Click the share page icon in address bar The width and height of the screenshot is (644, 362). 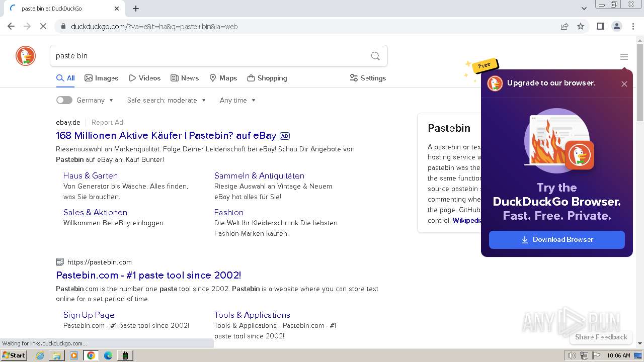point(565,27)
